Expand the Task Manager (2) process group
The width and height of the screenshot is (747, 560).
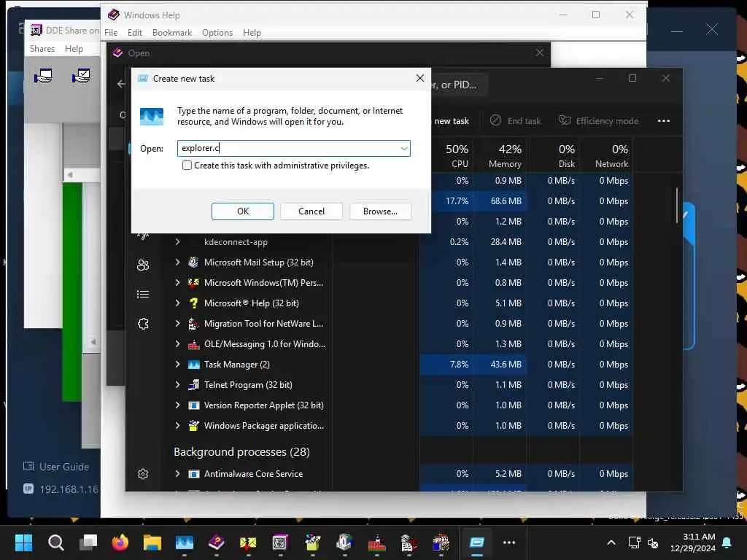[x=178, y=365]
